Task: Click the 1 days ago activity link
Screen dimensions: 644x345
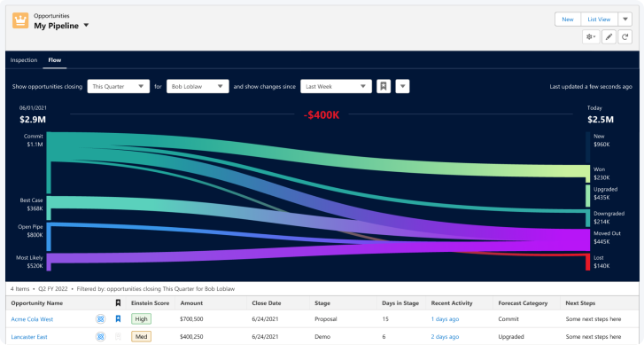Action: pyautogui.click(x=445, y=319)
